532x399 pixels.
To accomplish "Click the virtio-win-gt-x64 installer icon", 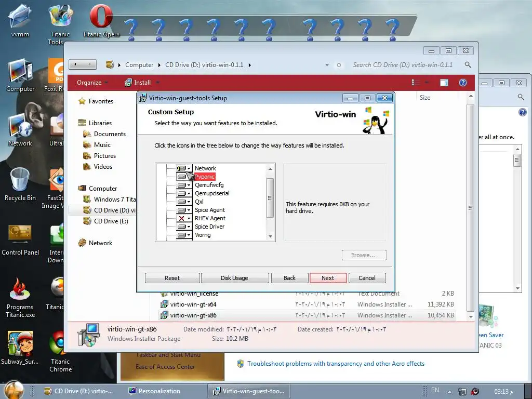I will pyautogui.click(x=164, y=304).
